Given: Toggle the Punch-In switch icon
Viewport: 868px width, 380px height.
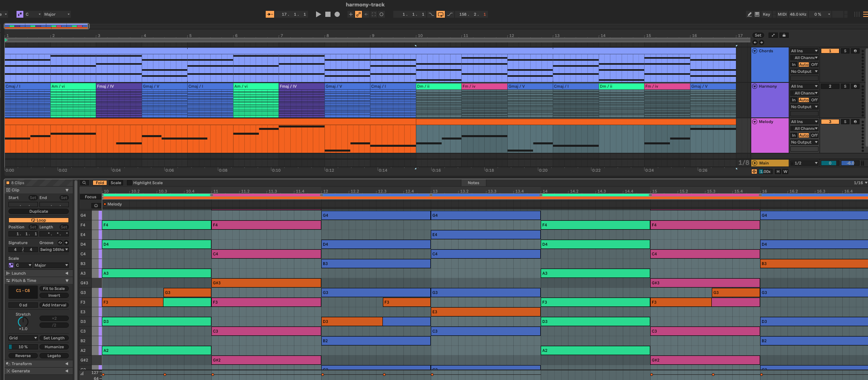Looking at the screenshot, I should [431, 14].
